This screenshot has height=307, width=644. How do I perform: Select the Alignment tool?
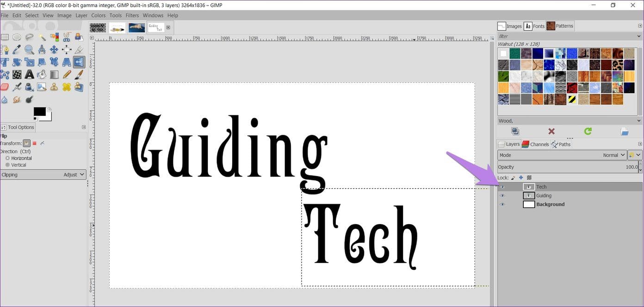point(67,50)
